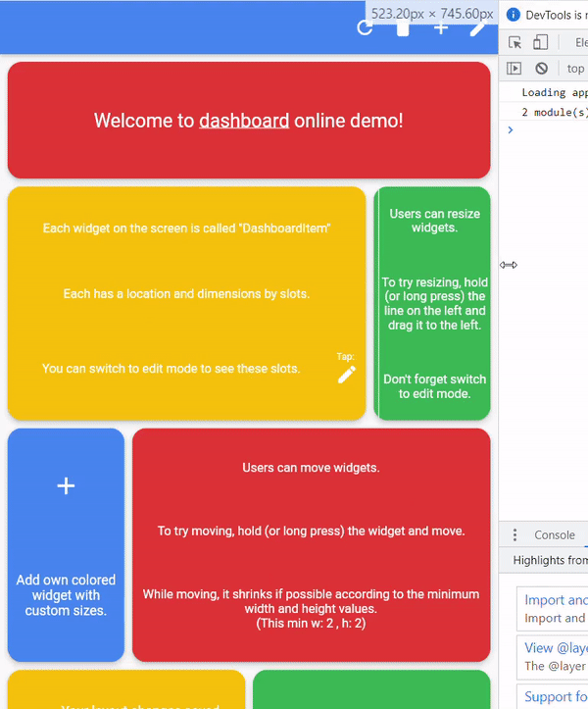
Task: Click the refresh icon in the blue app bar
Action: click(x=365, y=27)
